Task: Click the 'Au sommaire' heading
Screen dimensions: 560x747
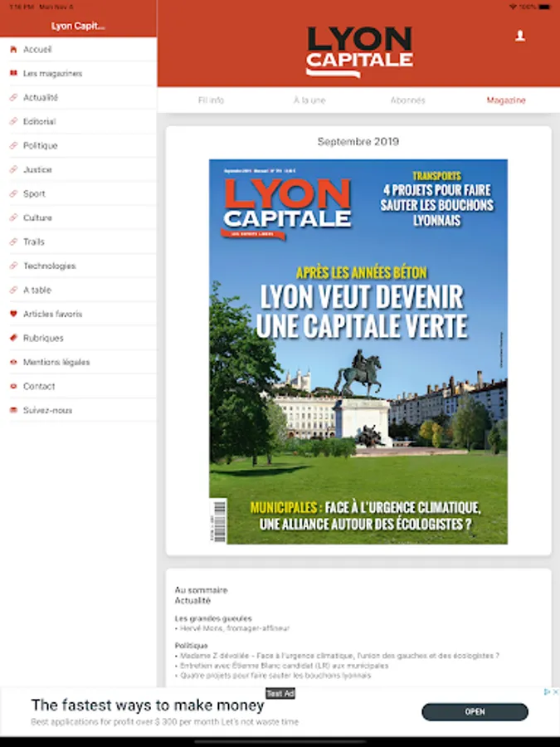Action: pos(201,590)
